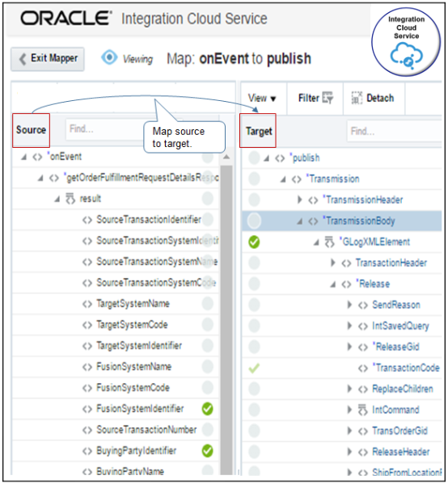Screen dimensions: 448x484
Task: Expand the SendReason target node
Action: coord(349,305)
